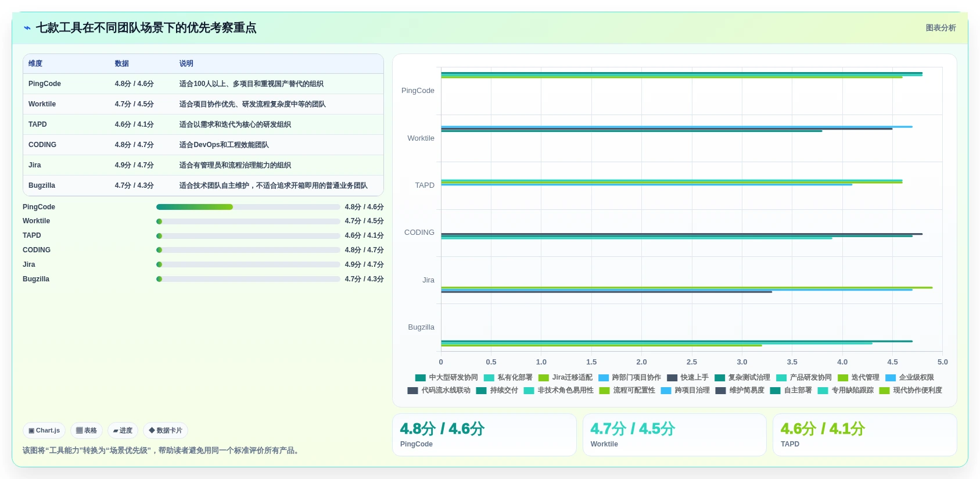The image size is (980, 479).
Task: Click the CODING progress bar
Action: click(x=248, y=250)
